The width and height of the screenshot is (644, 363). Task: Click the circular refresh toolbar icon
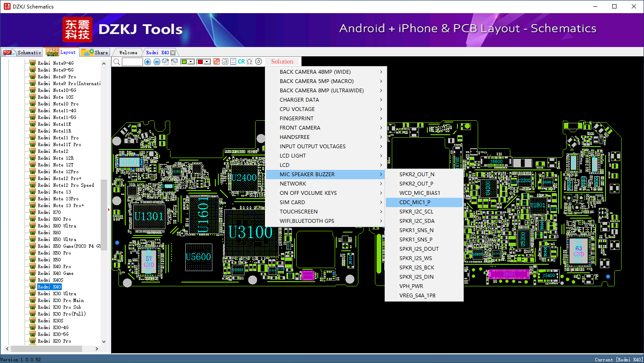tap(259, 62)
